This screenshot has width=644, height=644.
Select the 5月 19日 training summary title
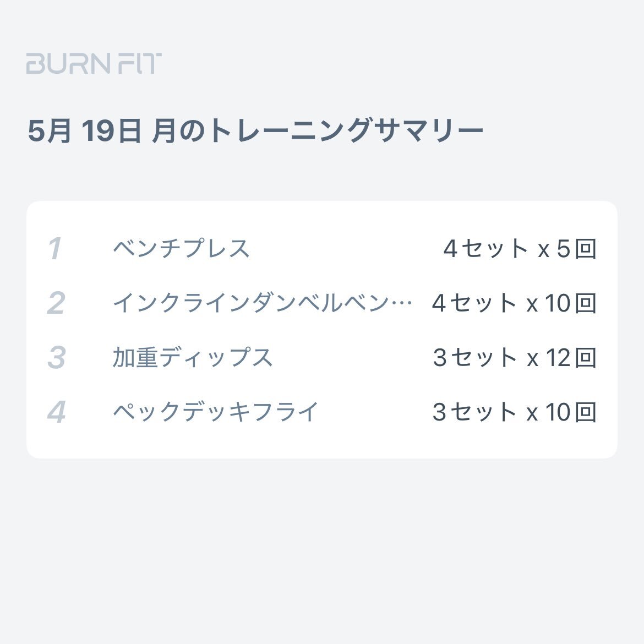(x=255, y=130)
